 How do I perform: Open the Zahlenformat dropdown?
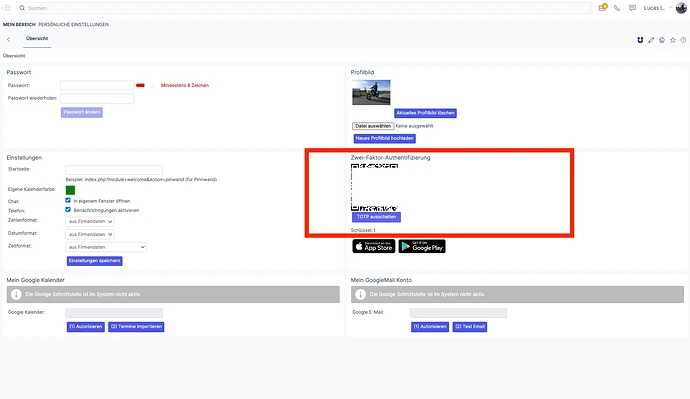point(90,221)
